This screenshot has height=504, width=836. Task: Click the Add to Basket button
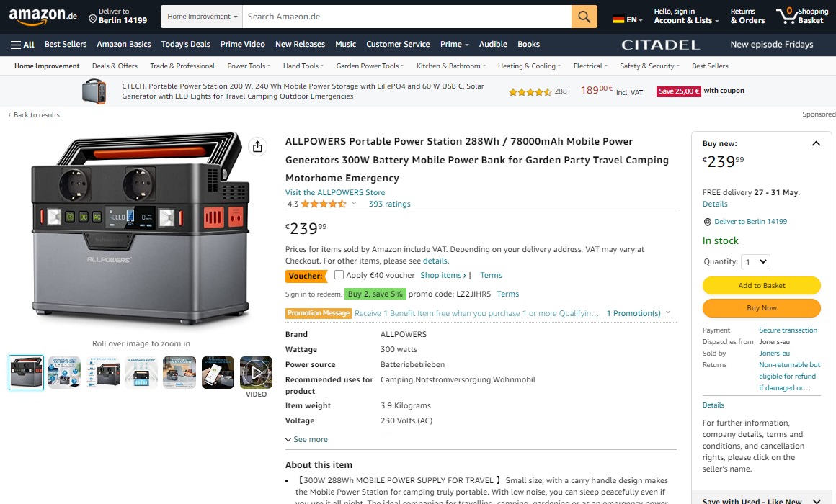(761, 286)
